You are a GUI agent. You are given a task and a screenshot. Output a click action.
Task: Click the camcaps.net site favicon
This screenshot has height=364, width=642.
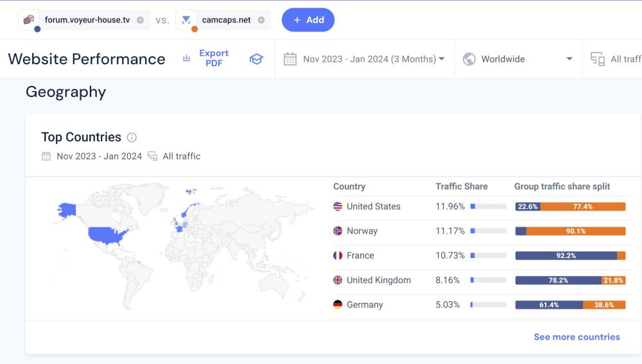186,20
